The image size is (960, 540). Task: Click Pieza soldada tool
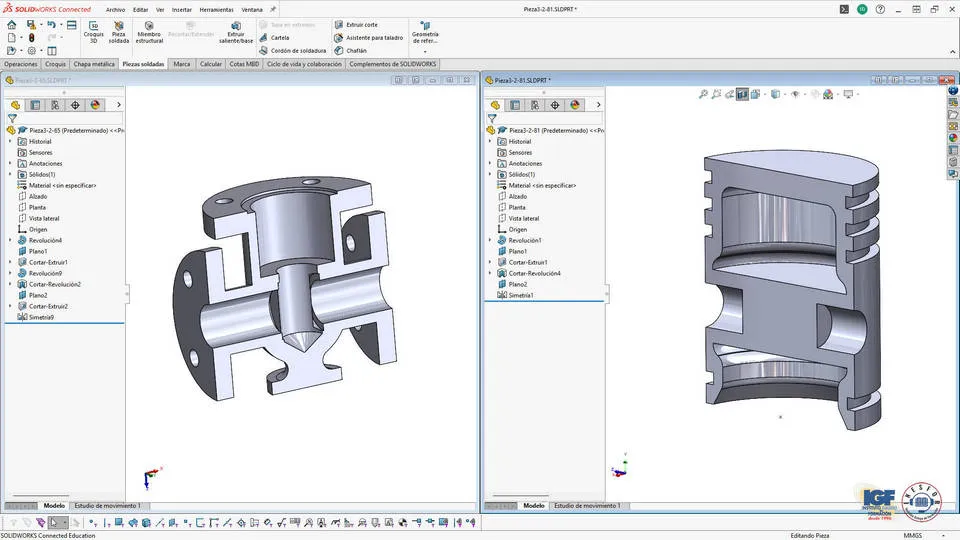[x=119, y=32]
